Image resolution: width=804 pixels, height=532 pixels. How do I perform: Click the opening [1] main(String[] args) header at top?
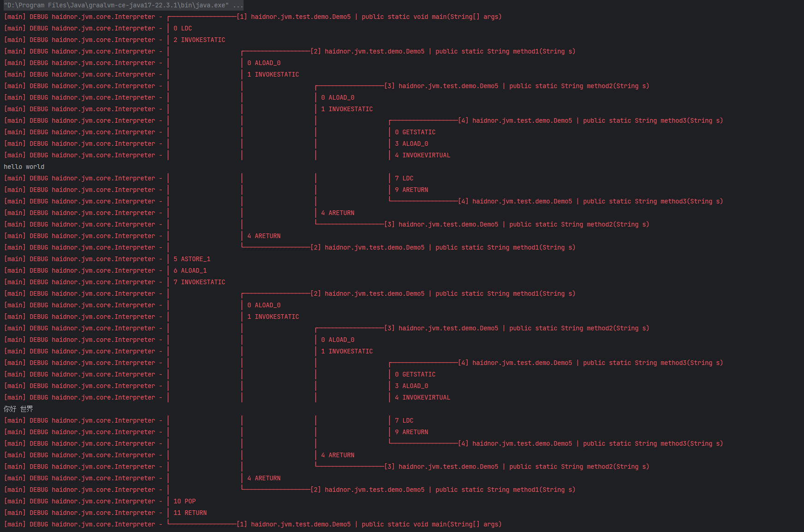(x=369, y=17)
